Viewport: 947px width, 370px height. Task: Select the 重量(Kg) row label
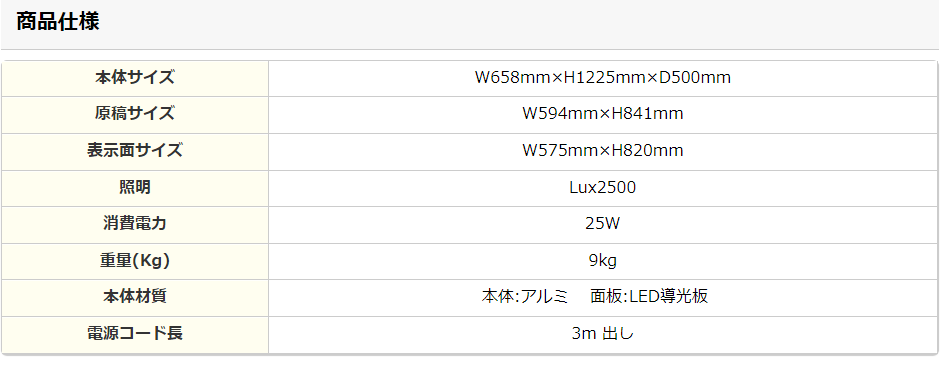(x=135, y=260)
